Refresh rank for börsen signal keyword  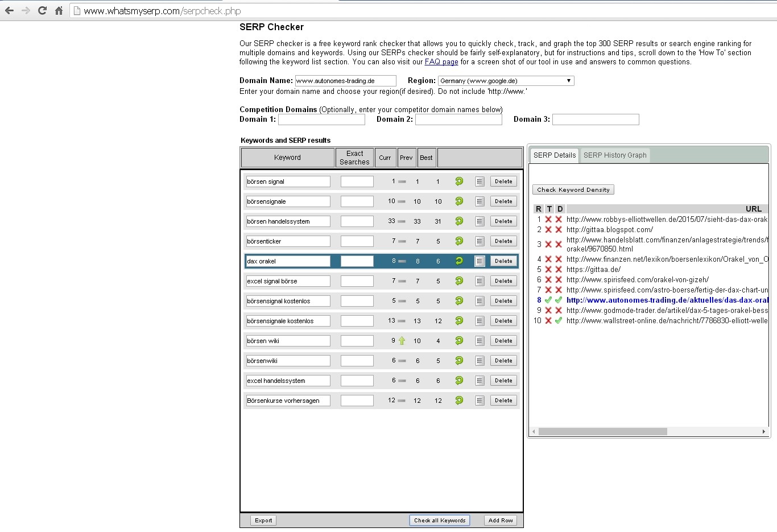(x=459, y=182)
